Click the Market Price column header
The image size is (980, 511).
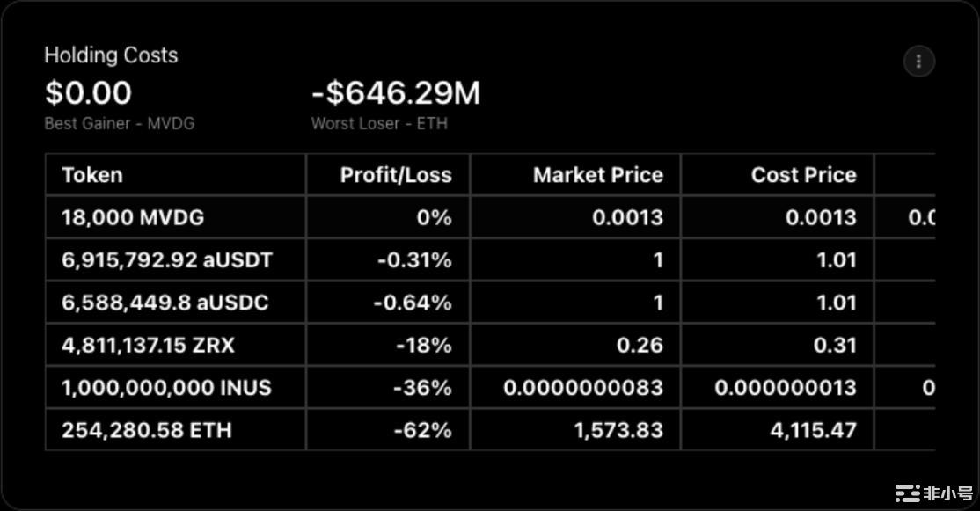pyautogui.click(x=597, y=175)
